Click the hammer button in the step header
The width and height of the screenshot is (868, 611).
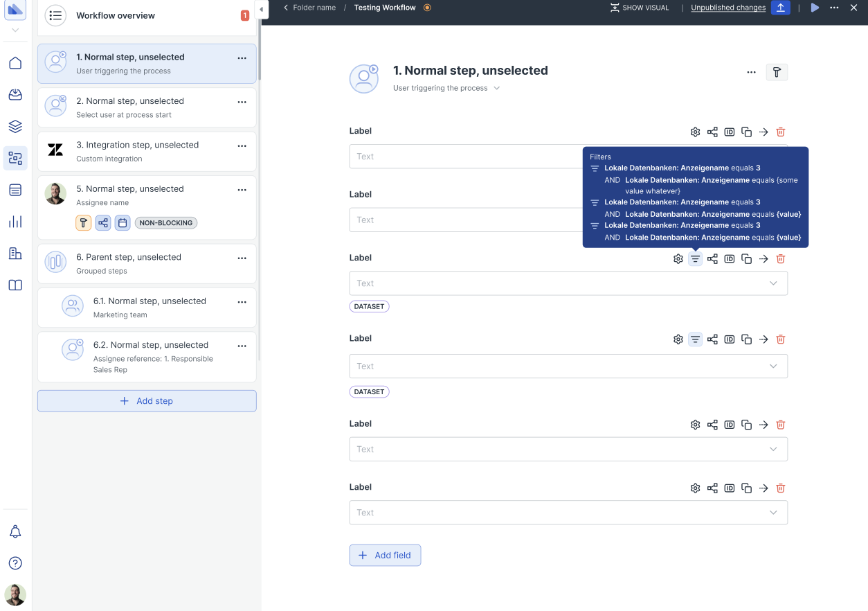tap(777, 72)
